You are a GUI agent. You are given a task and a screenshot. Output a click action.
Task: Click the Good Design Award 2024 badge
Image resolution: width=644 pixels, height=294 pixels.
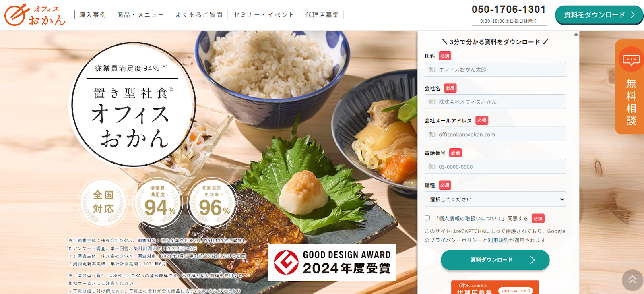[332, 262]
